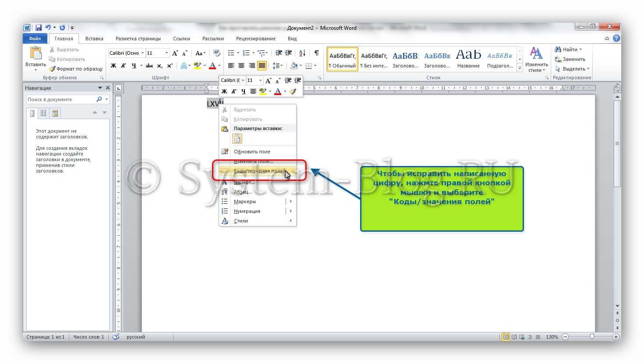Open the Найти (Find) button
644x364 pixels.
tap(569, 49)
